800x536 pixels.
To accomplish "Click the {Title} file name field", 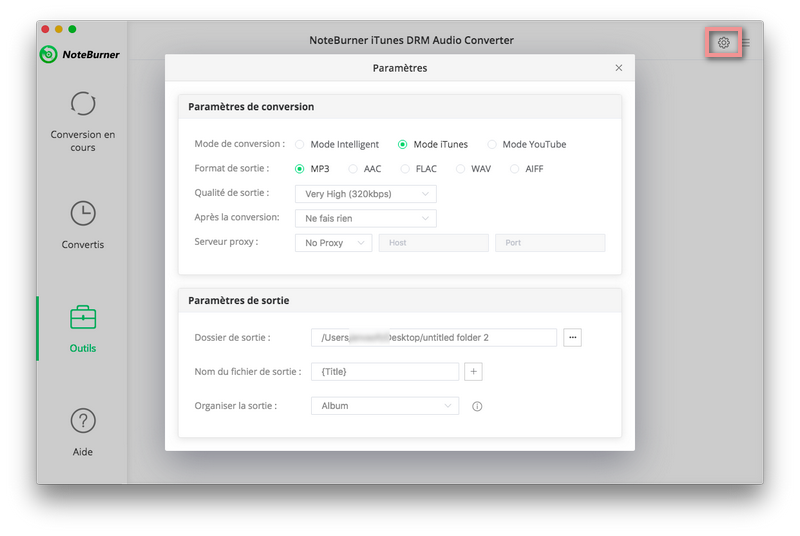I will 385,372.
